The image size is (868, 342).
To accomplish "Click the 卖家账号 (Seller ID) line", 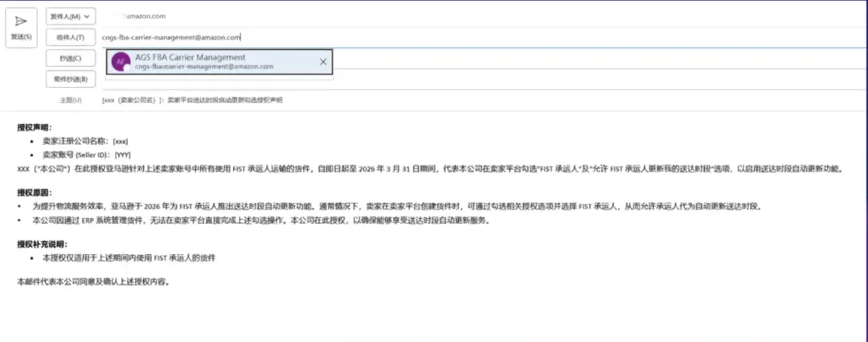I will coord(86,155).
